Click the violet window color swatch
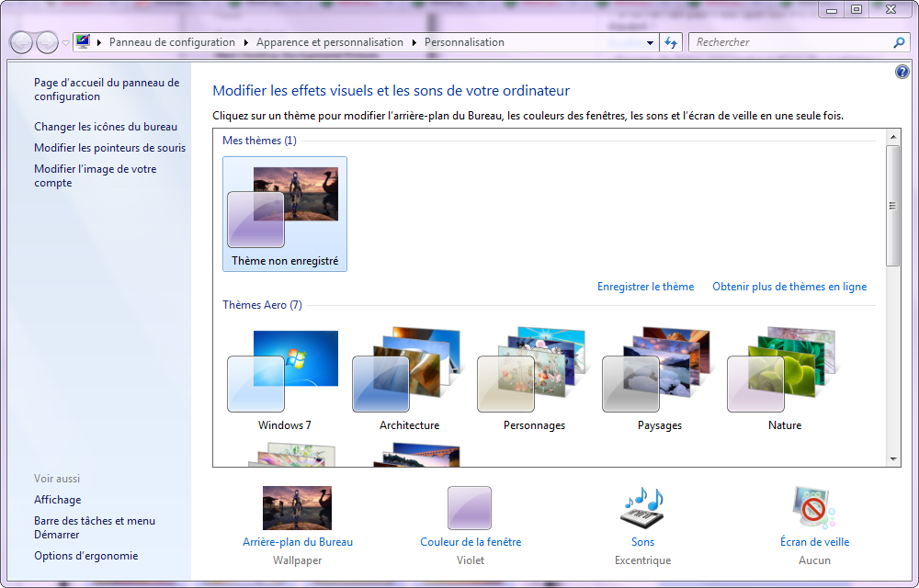This screenshot has height=588, width=919. 470,508
